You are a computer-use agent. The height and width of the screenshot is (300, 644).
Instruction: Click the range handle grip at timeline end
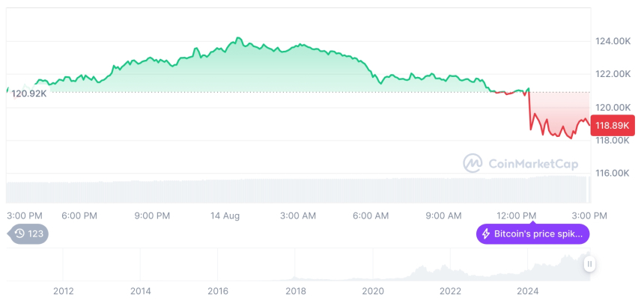coord(590,264)
